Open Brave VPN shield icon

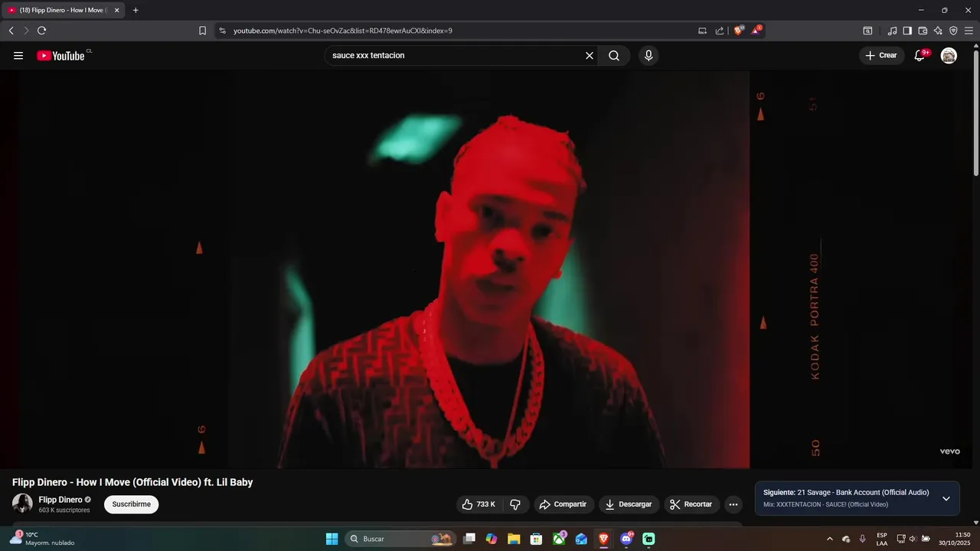tap(953, 31)
